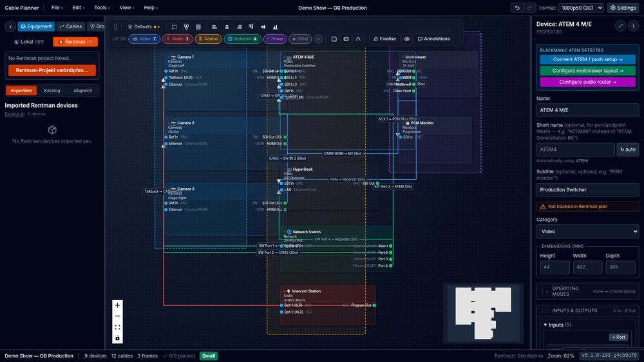Click the rack layout icon in toolbar
644x362 pixels.
[198, 26]
